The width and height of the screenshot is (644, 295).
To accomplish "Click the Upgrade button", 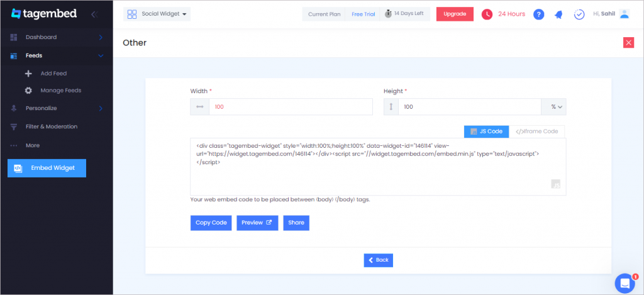I will point(455,14).
